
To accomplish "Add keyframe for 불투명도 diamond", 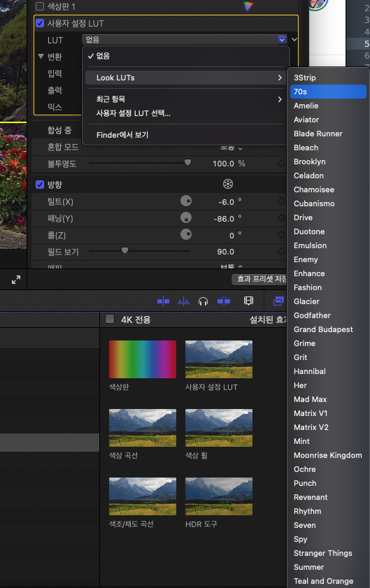I will [x=281, y=163].
